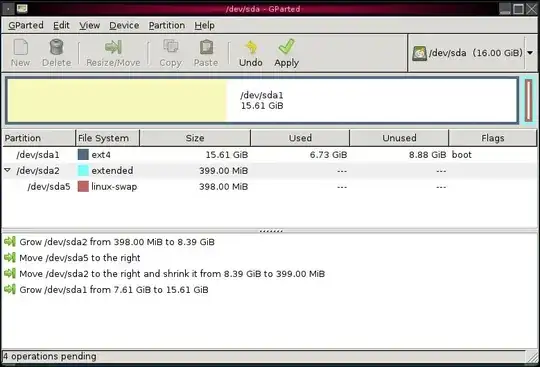Image resolution: width=540 pixels, height=367 pixels.
Task: Sort by the Partition column header
Action: 39,138
